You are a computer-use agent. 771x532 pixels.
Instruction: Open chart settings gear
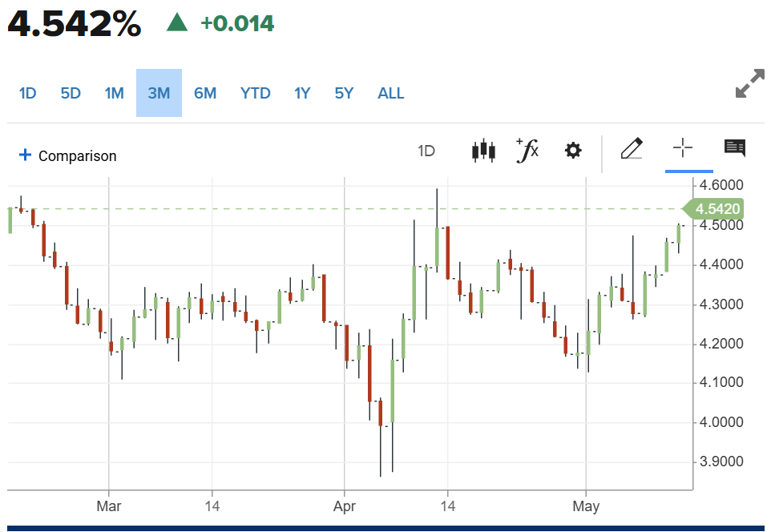click(x=573, y=150)
